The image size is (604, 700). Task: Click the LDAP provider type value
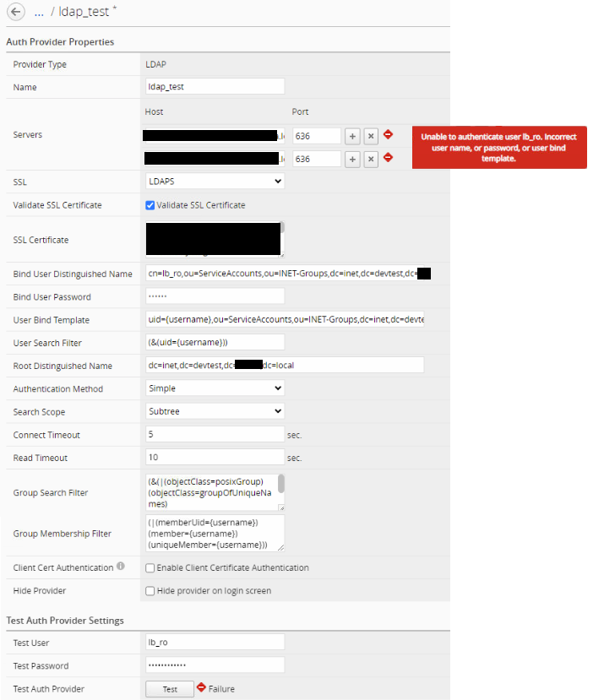156,64
